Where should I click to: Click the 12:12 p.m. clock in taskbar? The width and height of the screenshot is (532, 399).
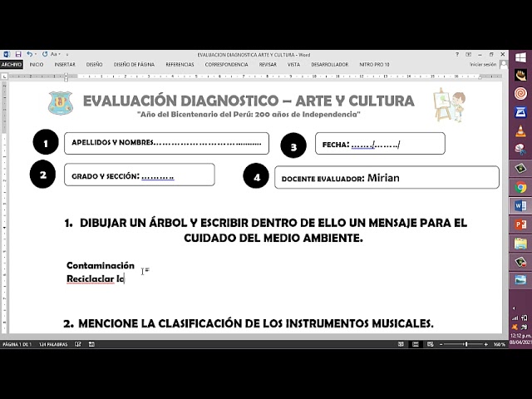521,336
